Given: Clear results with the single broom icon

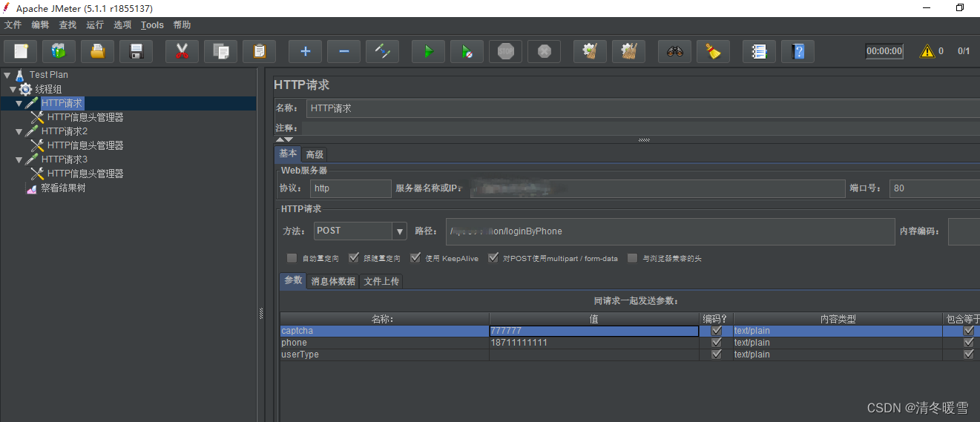Looking at the screenshot, I should tap(590, 51).
